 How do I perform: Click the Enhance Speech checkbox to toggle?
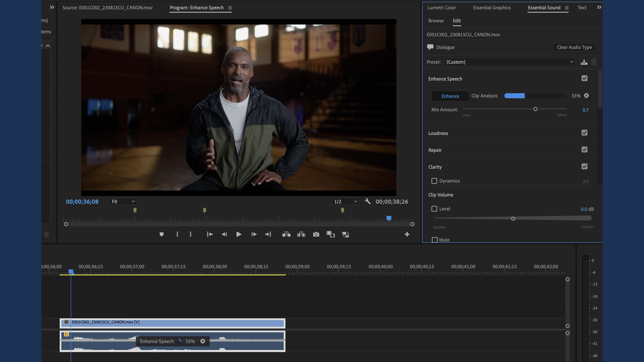tap(584, 78)
